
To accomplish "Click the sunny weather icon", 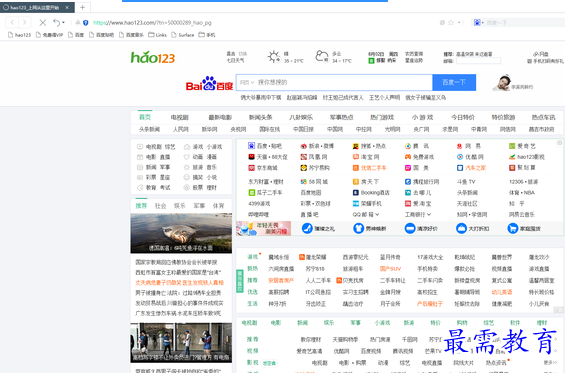I will coord(273,57).
